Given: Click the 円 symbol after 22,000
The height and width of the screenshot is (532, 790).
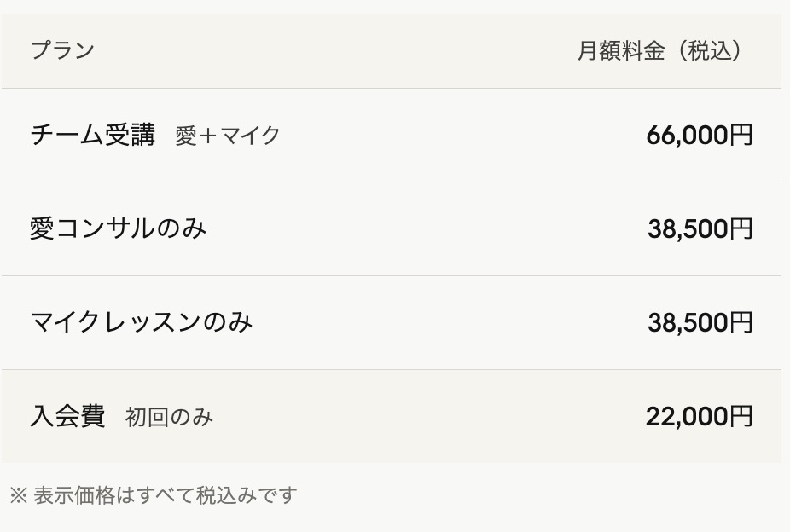Looking at the screenshot, I should pos(741,416).
